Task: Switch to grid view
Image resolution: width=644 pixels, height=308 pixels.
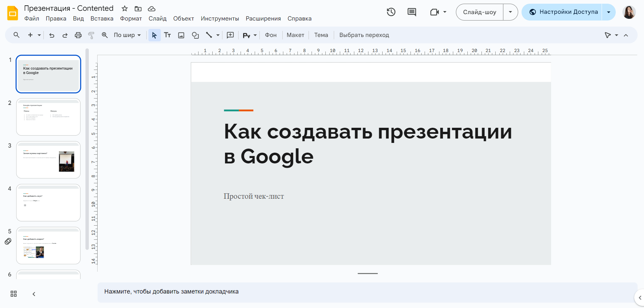Action: tap(13, 294)
